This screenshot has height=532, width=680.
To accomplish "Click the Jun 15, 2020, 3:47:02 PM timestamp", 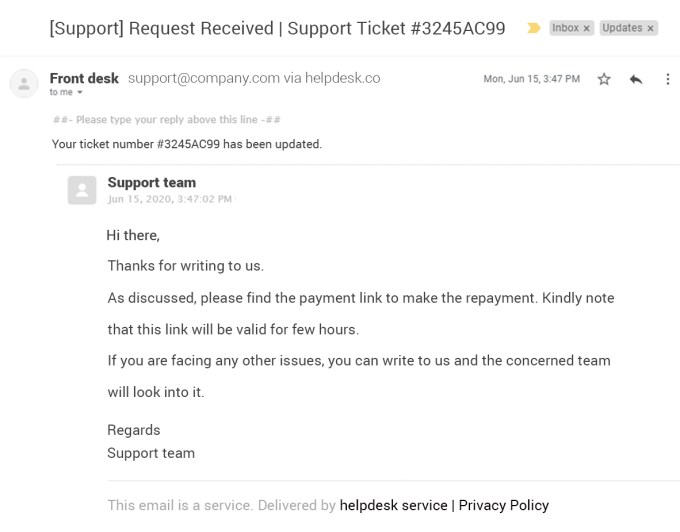I will (170, 199).
